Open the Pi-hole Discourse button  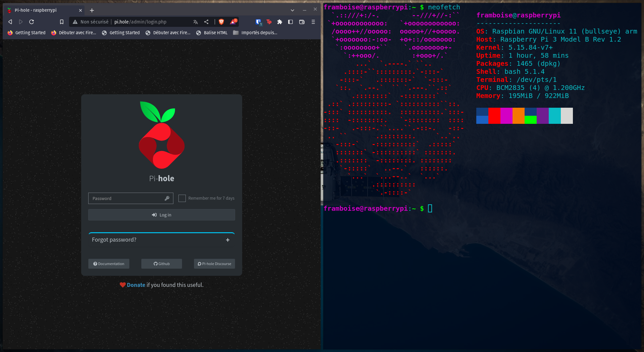tap(214, 264)
